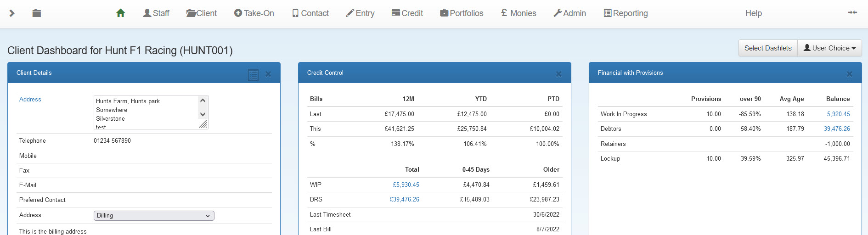Open the Portfolios menu
868x235 pixels.
click(462, 13)
